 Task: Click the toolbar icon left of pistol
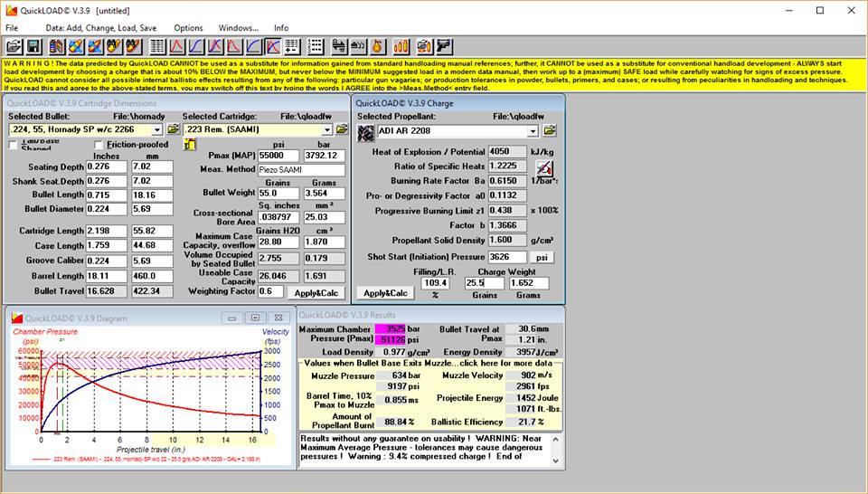pos(425,46)
